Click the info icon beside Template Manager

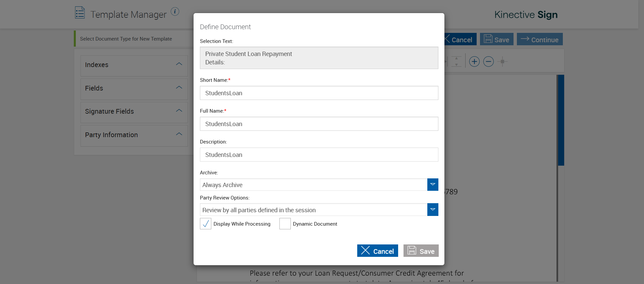point(175,12)
